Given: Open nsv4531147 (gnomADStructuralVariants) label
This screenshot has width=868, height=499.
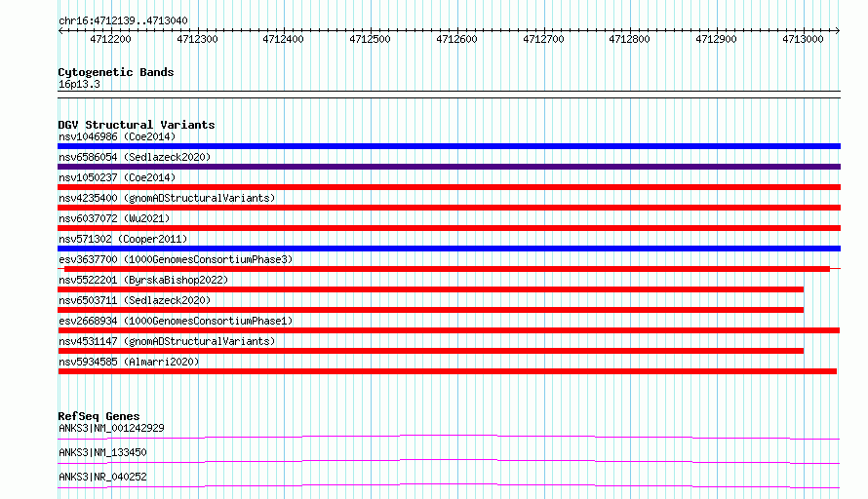Looking at the screenshot, I should click(x=167, y=341).
